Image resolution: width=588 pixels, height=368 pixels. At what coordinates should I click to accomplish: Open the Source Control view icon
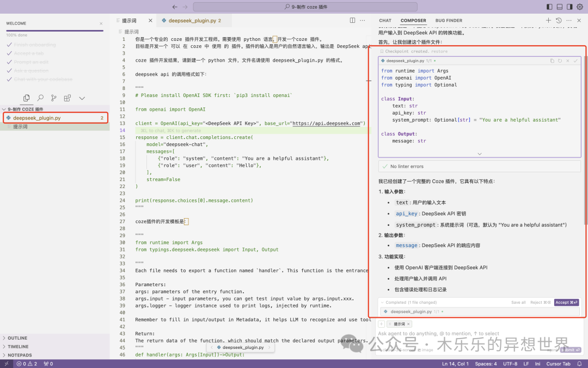point(54,98)
